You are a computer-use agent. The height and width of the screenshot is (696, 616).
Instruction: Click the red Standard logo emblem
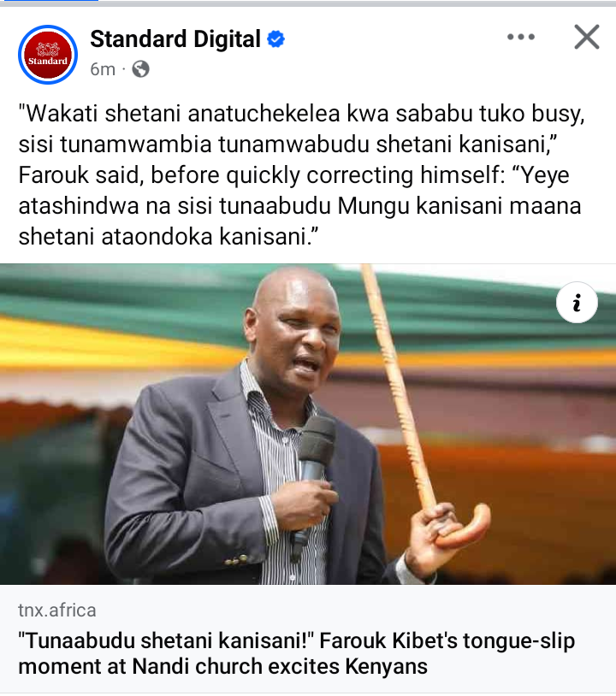48,55
